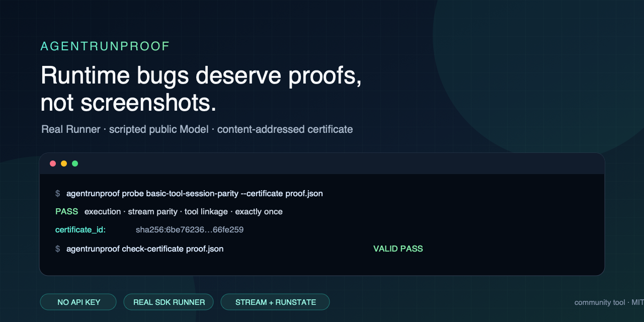This screenshot has width=644, height=322.
Task: Click the "community tool · MIT" footer text
Action: tap(609, 302)
